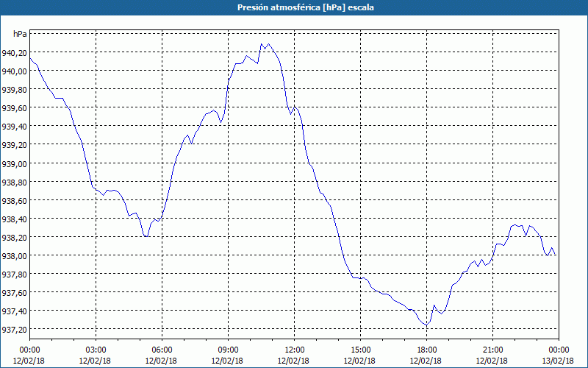Click the chart title 'Presión atmosférica [hPa] escala'
The width and height of the screenshot is (588, 368).
[305, 7]
